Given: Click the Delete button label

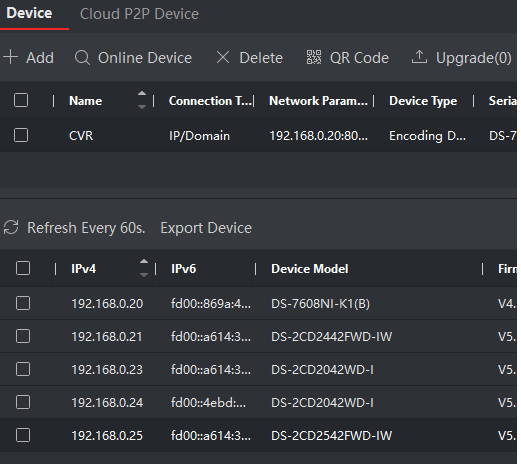Looking at the screenshot, I should tap(261, 58).
